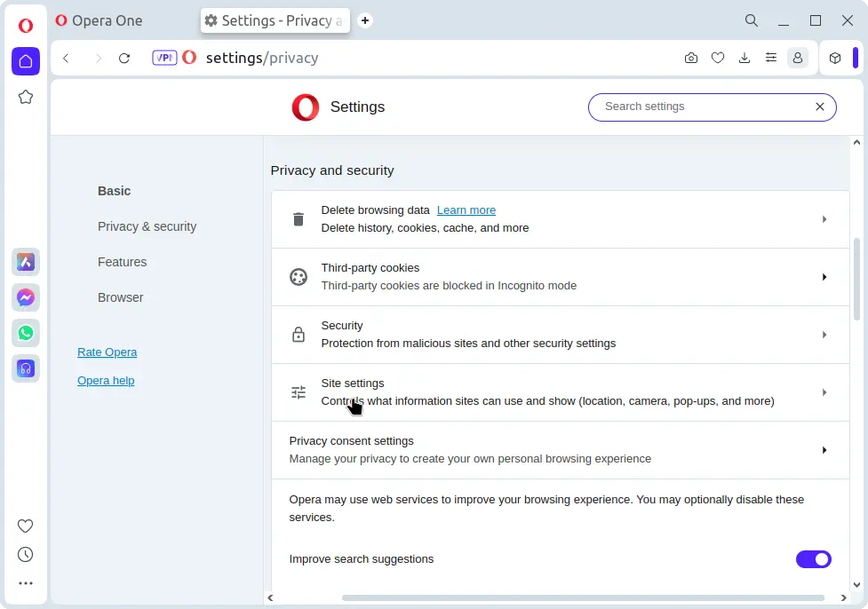Click the lock icon for Security
The image size is (868, 609).
click(299, 335)
